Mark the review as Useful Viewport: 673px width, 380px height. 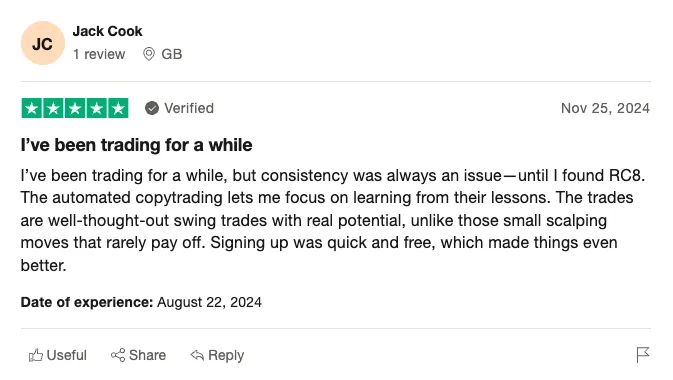(58, 355)
